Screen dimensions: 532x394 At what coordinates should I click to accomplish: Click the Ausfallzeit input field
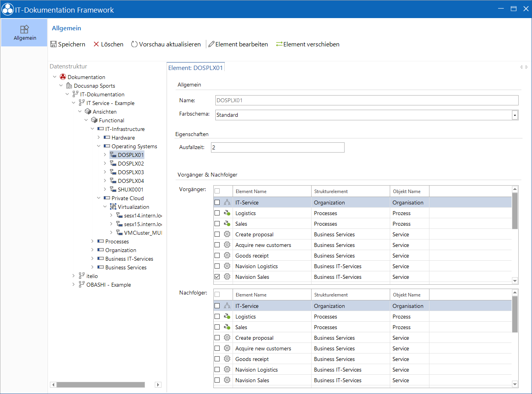[x=278, y=147]
